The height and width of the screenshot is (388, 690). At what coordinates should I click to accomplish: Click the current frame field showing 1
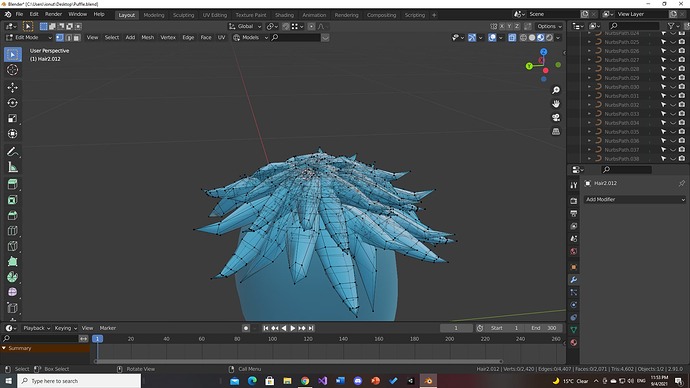click(x=456, y=328)
